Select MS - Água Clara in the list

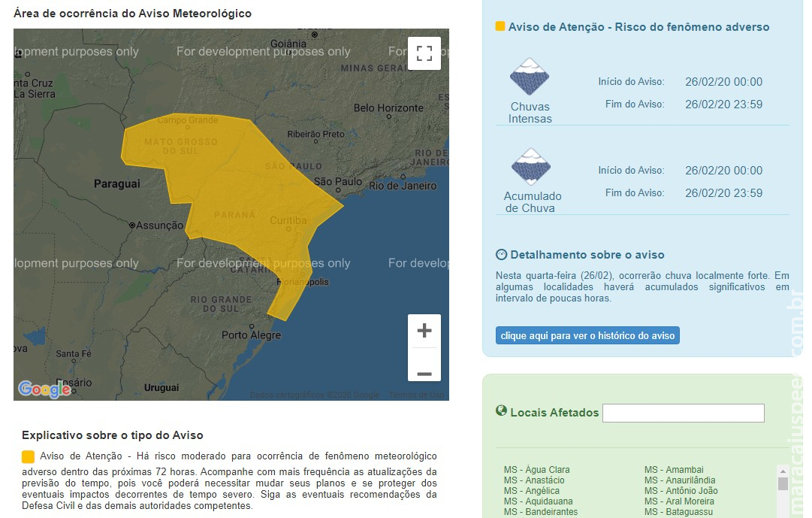pos(536,470)
